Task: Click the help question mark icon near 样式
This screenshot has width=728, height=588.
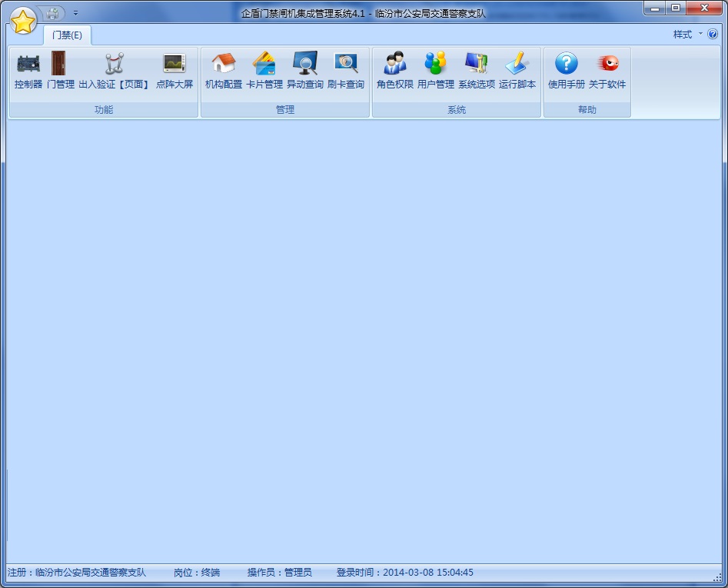Action: click(713, 35)
